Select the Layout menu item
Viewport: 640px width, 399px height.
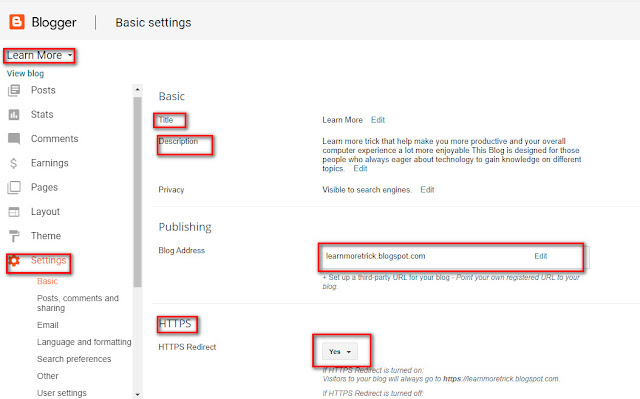click(45, 212)
